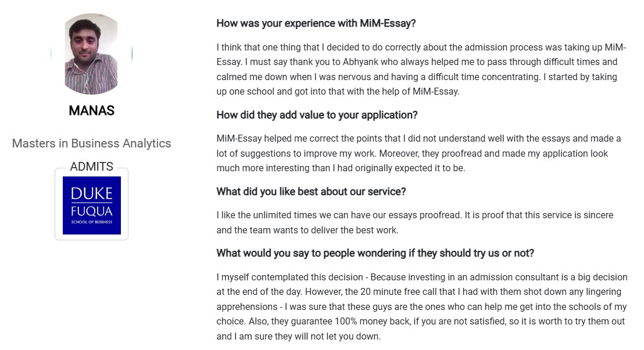This screenshot has width=644, height=350.
Task: Click the heading What did you like best
Action: click(312, 192)
